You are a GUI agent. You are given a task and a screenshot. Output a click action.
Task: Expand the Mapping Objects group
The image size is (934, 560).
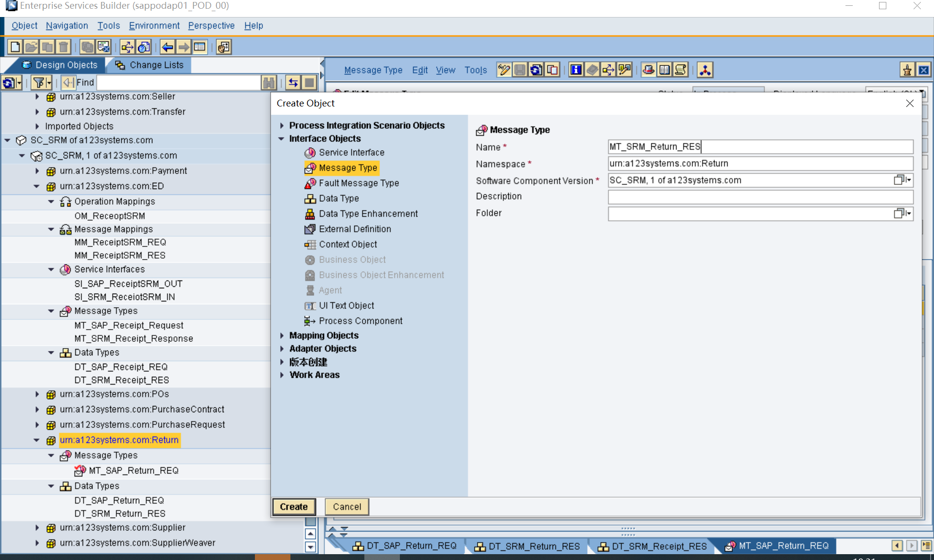point(282,335)
